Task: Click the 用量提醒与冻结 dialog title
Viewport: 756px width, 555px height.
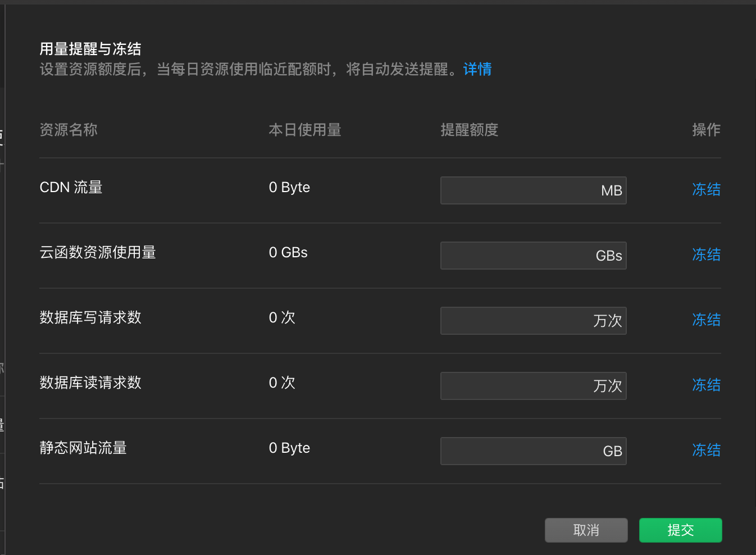Action: point(90,49)
